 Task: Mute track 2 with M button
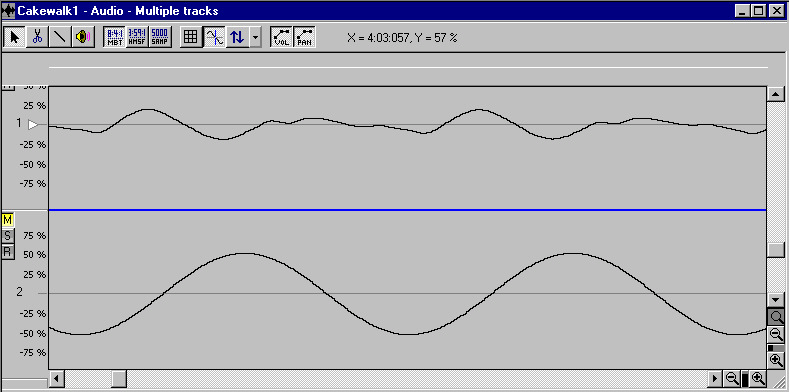pyautogui.click(x=8, y=220)
